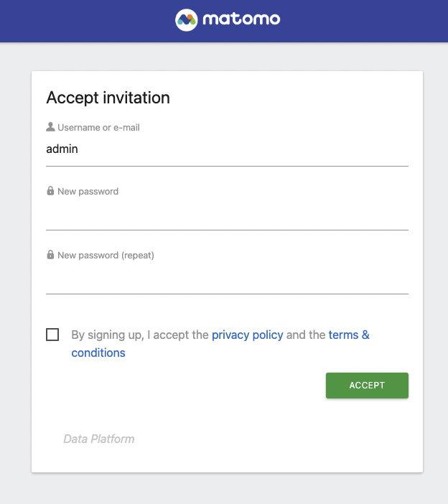Click the person icon beside Username label

[x=50, y=127]
